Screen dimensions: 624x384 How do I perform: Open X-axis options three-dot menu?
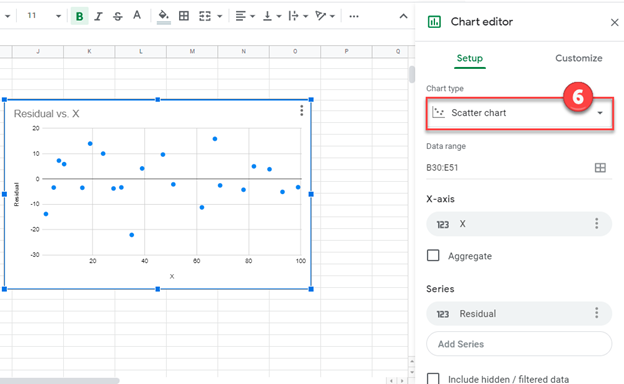point(597,224)
